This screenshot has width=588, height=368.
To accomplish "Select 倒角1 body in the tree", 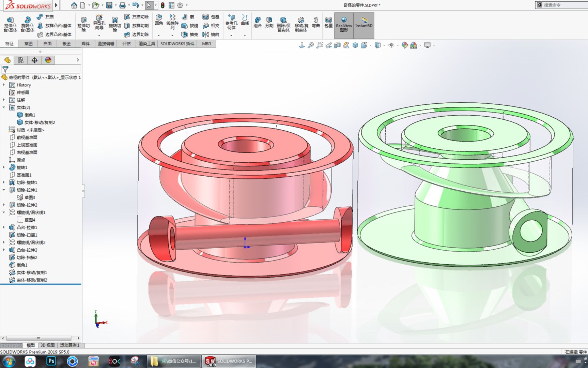I will [x=26, y=115].
